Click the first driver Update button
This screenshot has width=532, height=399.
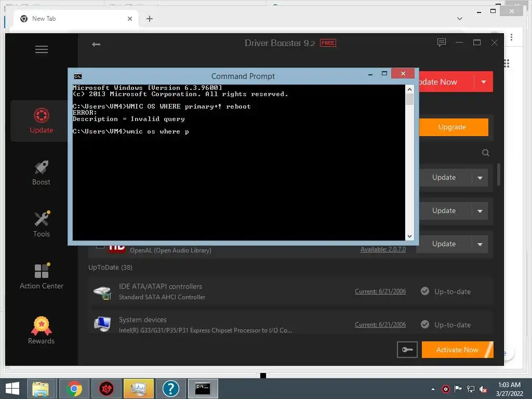[x=445, y=178]
